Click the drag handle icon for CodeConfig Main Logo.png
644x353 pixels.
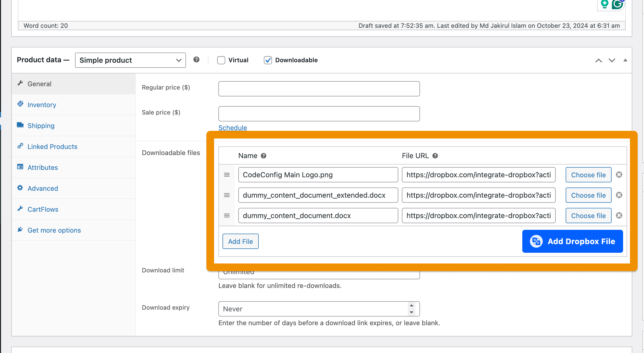(x=227, y=174)
